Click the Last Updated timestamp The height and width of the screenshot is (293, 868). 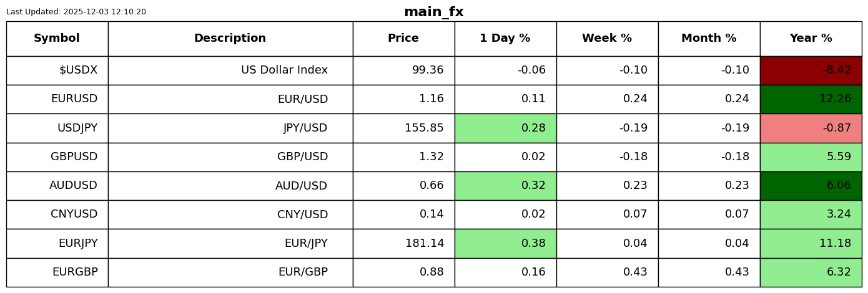[x=76, y=12]
